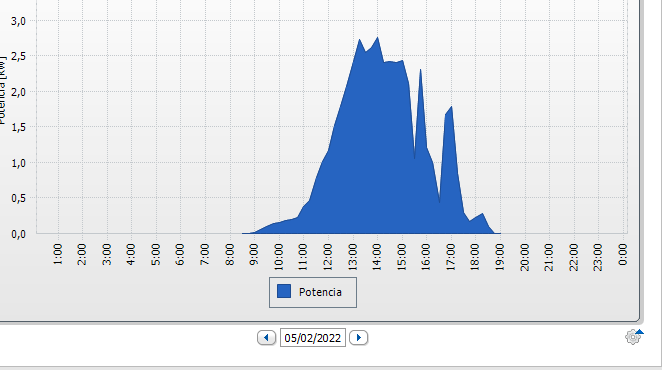
Task: Select the highest power peak near 14:00
Action: point(377,38)
